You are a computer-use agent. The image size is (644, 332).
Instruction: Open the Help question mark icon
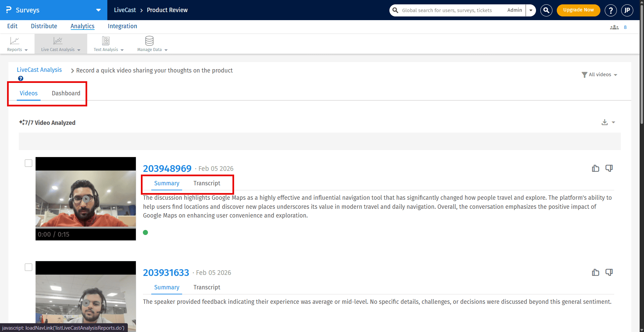pos(611,10)
